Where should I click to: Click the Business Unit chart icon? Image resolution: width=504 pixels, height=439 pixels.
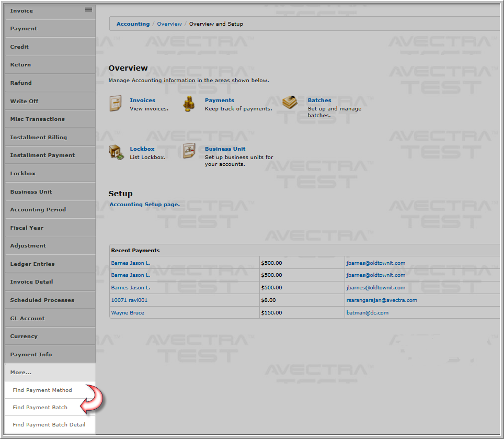point(189,151)
